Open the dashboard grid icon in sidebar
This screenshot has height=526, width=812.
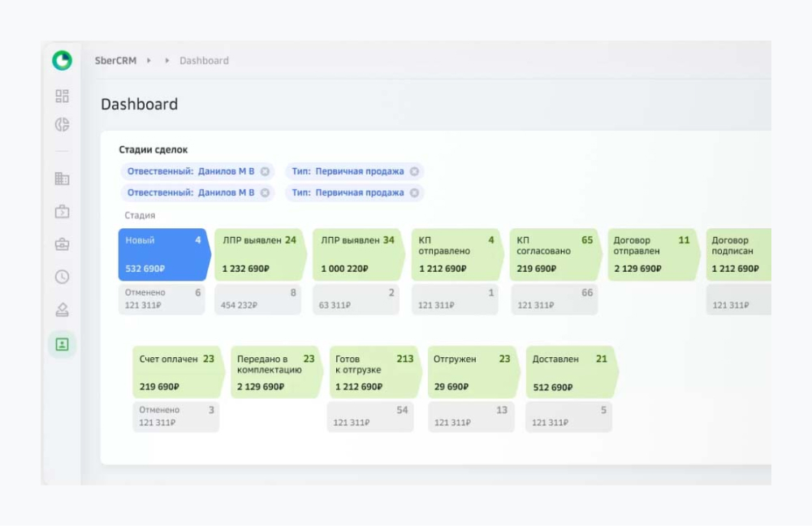coord(62,96)
